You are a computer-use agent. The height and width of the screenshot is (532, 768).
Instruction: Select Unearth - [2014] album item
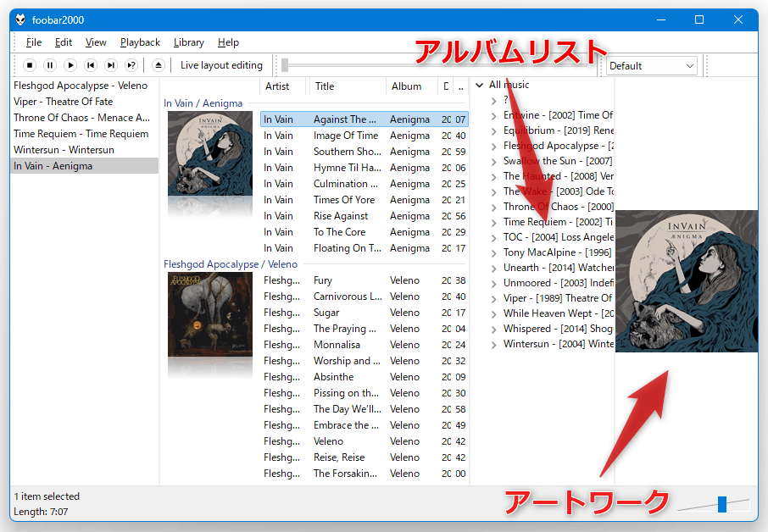559,268
